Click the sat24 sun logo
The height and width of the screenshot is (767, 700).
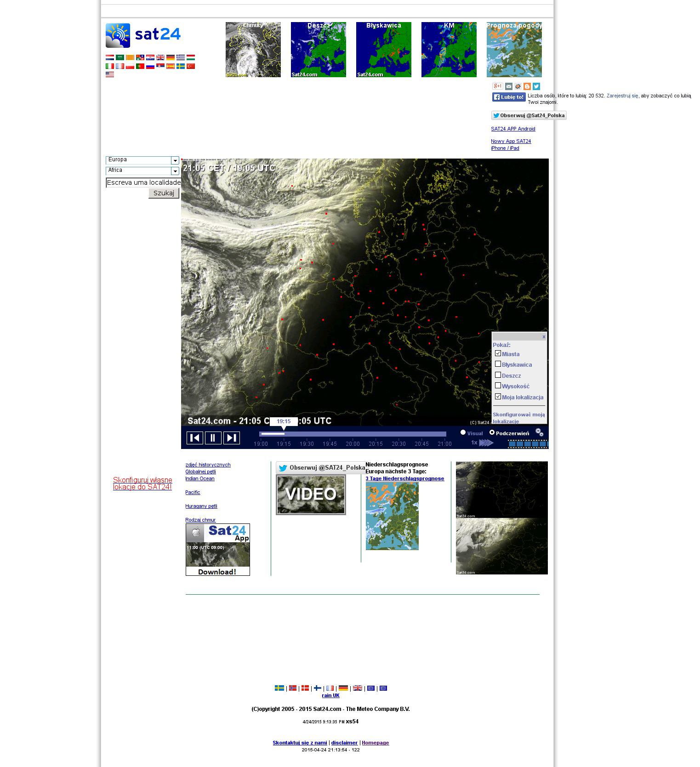[118, 35]
